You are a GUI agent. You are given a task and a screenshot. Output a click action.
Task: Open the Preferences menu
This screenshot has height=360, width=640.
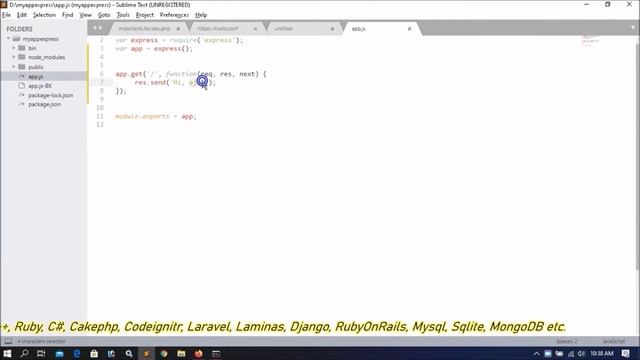174,15
